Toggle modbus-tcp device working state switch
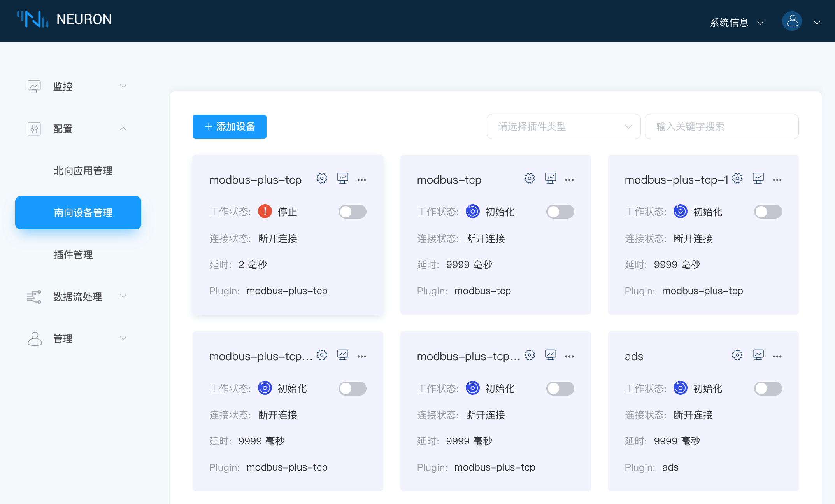This screenshot has height=504, width=835. click(560, 212)
